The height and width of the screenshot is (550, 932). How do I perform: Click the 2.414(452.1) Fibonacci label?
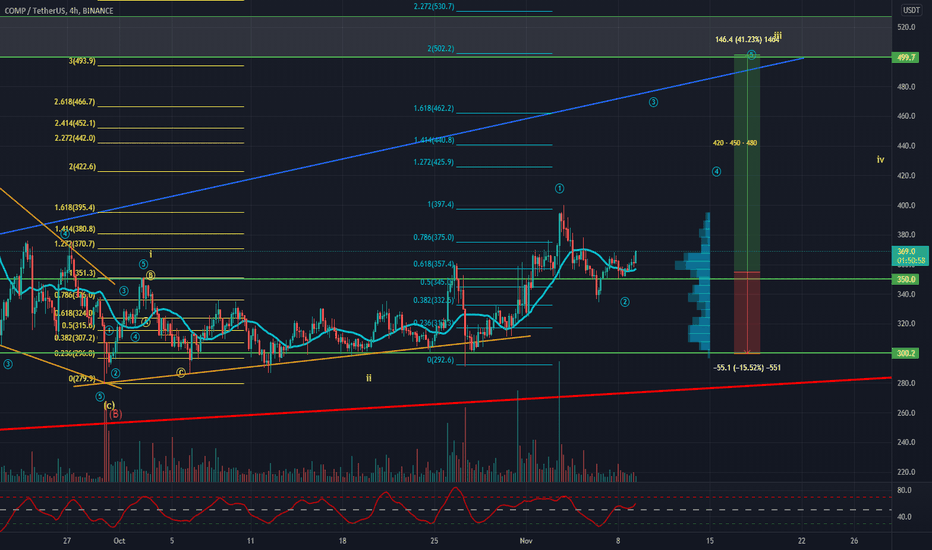point(74,124)
